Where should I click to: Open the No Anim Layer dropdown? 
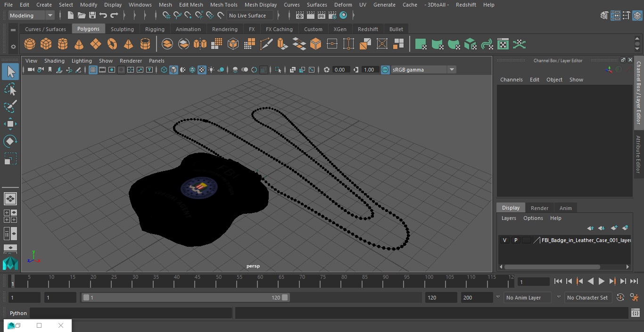pyautogui.click(x=528, y=298)
